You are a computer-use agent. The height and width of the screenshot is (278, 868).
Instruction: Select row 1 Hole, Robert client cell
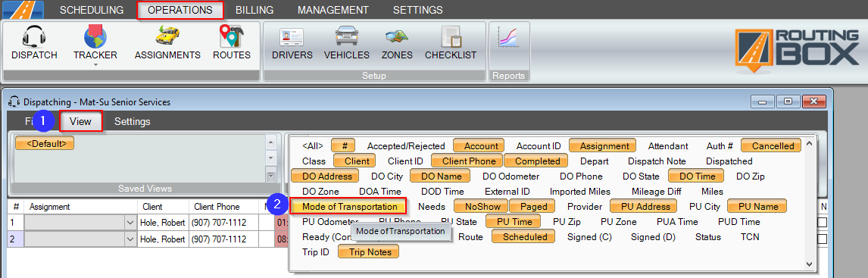coord(164,223)
